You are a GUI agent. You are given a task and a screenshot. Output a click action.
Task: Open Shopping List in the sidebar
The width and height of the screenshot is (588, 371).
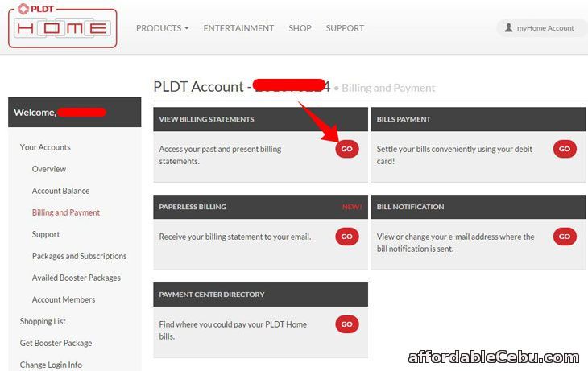click(x=43, y=321)
